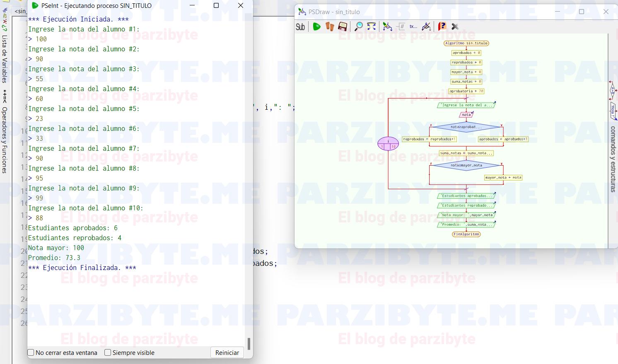Start step-by-step execution with the footprints icon

tap(330, 27)
